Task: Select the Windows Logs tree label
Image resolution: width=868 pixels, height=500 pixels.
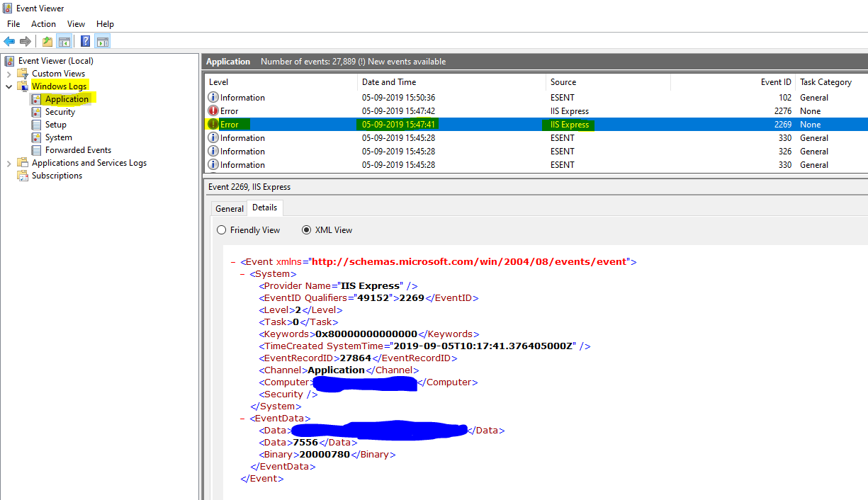Action: click(x=59, y=86)
